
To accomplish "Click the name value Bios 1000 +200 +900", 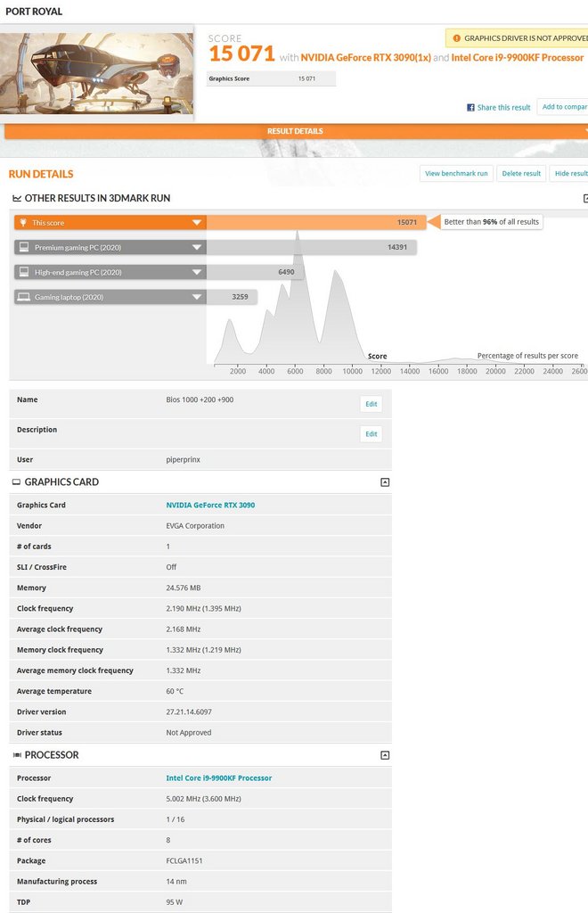I will coord(200,400).
